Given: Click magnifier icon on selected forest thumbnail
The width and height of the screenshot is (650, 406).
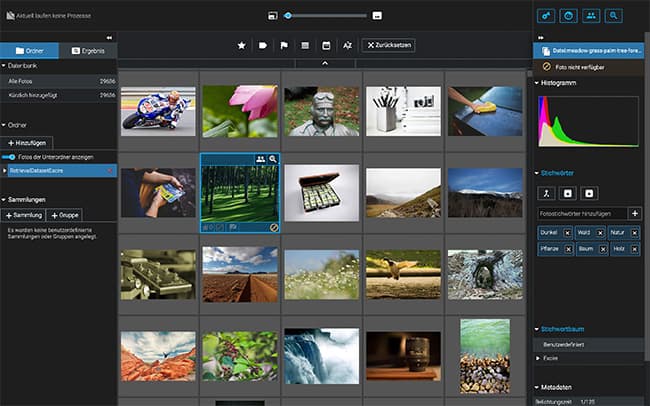Looking at the screenshot, I should tap(273, 159).
